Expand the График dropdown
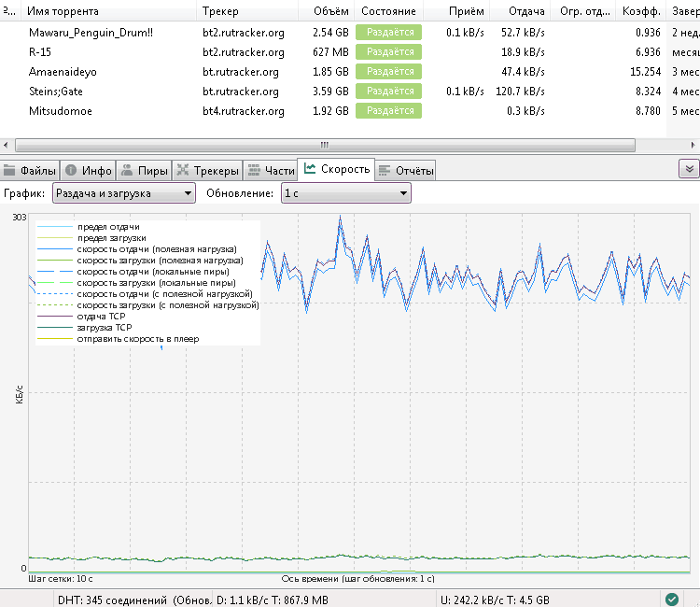The image size is (700, 607). pos(123,193)
